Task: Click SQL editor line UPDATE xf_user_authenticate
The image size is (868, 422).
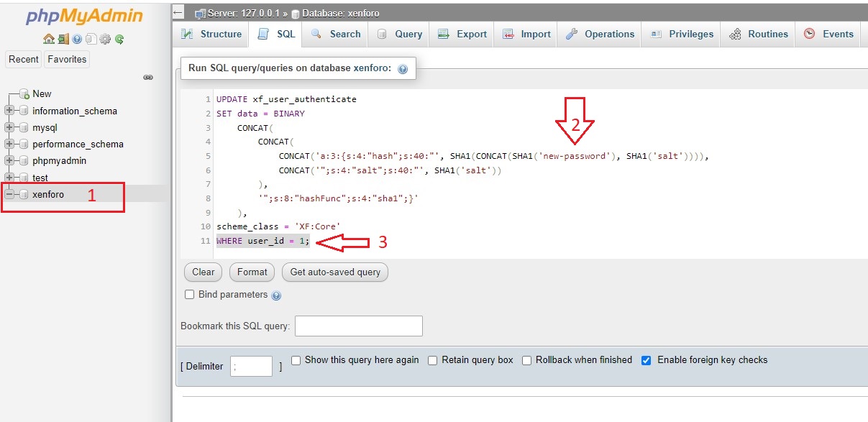Action: click(x=286, y=99)
